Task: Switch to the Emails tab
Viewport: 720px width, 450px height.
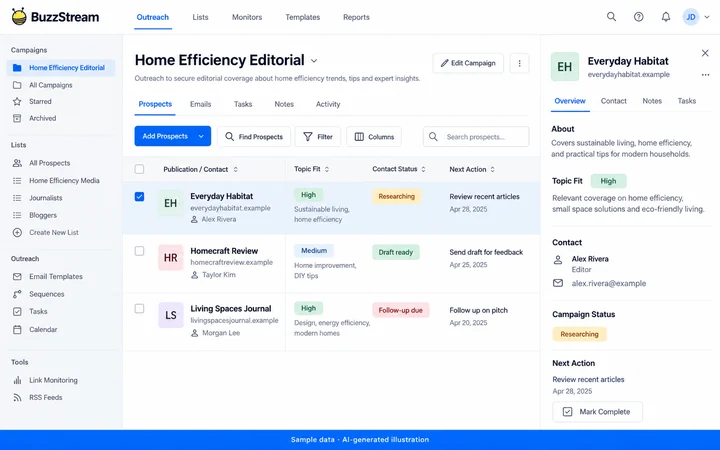Action: [x=201, y=104]
